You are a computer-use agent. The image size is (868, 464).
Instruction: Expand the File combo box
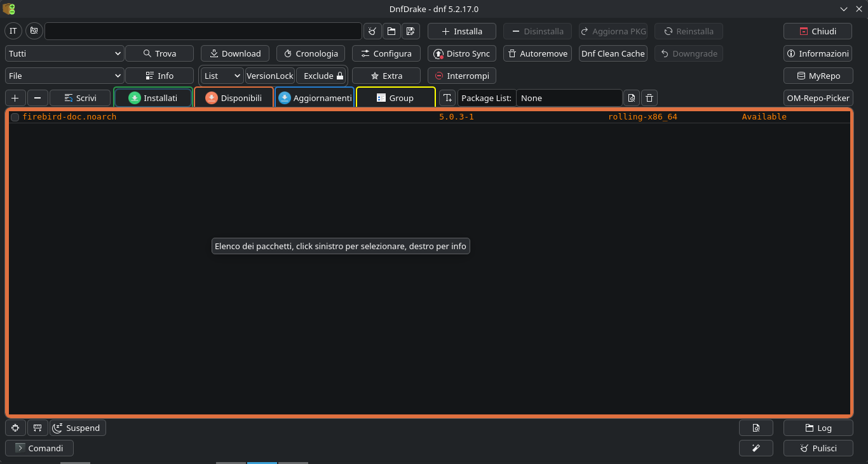click(64, 76)
